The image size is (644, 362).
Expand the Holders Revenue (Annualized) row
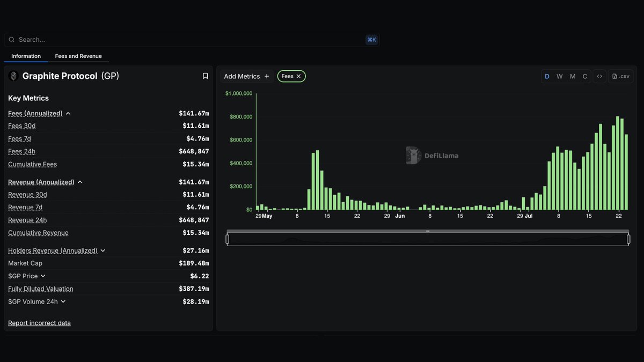click(103, 250)
